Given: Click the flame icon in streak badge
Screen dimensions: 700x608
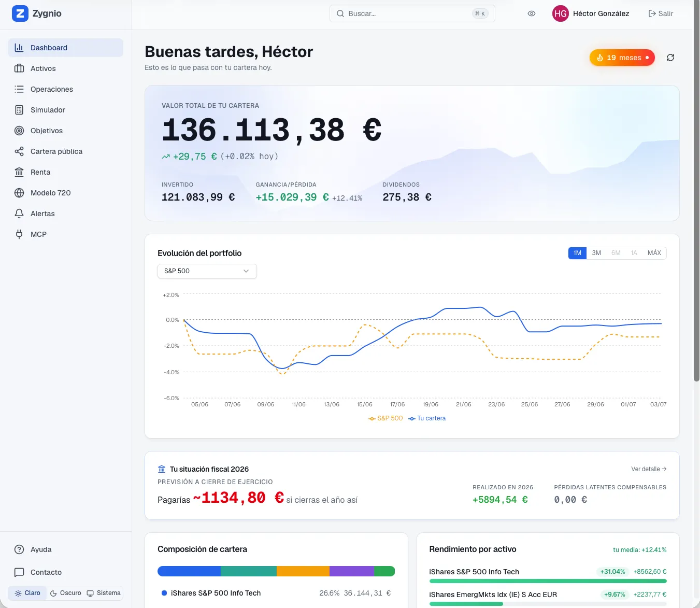Looking at the screenshot, I should (600, 58).
